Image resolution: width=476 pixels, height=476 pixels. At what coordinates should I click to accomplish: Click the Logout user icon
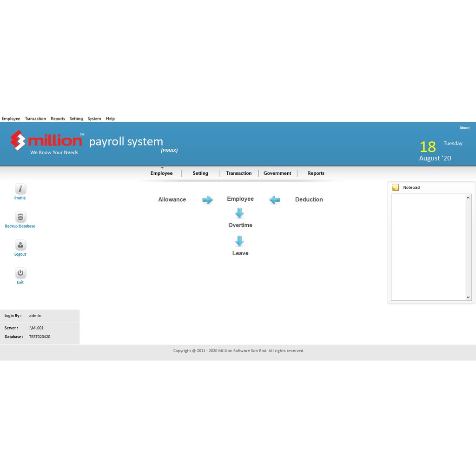20,245
